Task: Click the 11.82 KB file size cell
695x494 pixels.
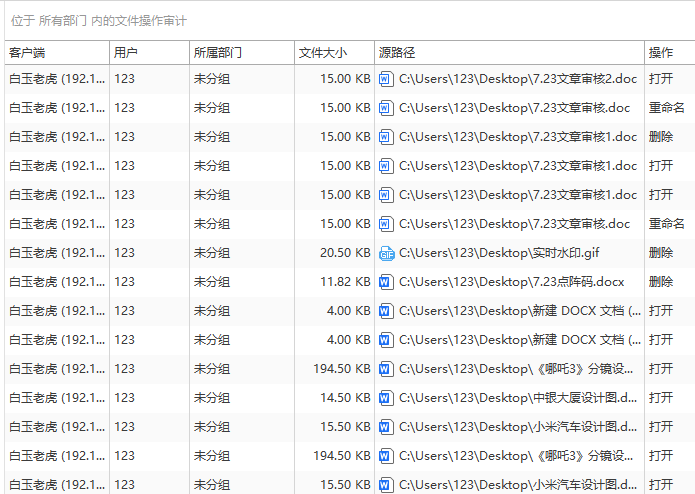Action: click(x=345, y=282)
